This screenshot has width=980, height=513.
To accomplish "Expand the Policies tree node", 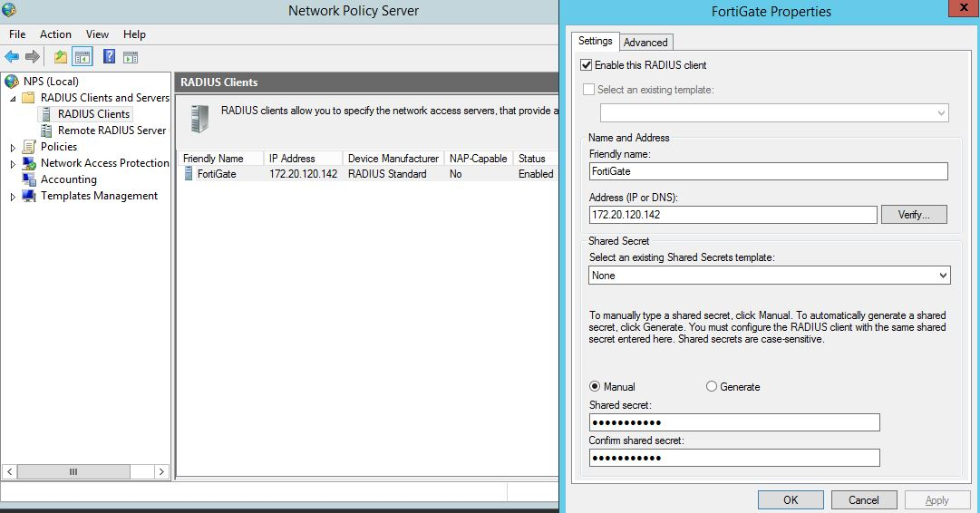I will tap(13, 148).
